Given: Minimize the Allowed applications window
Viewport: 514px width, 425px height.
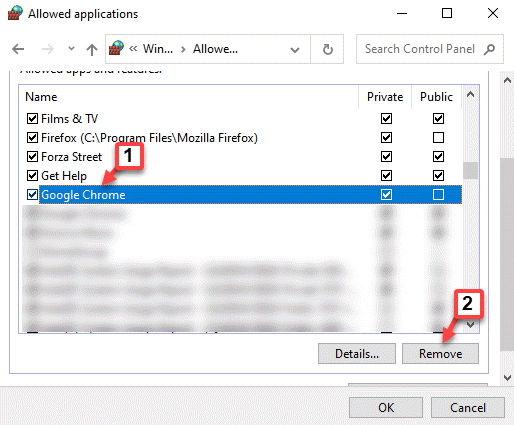Looking at the screenshot, I should point(402,14).
